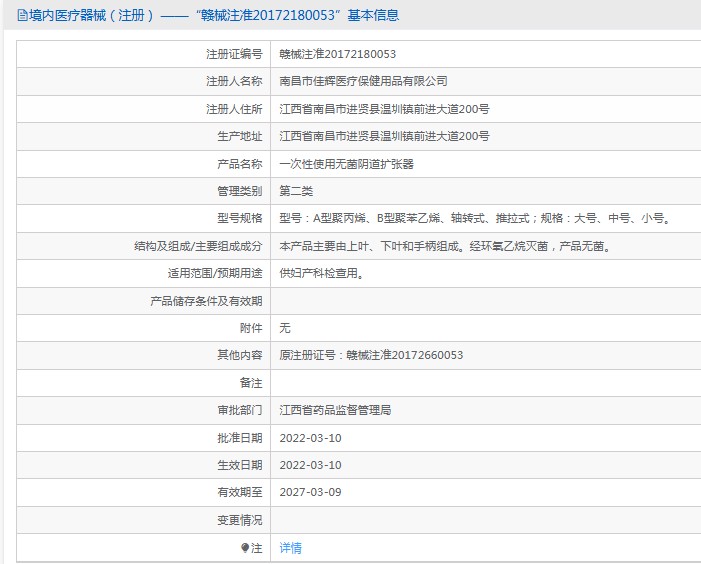Click registrant name 南昌市佳辉医疗保健用品有限公司
Viewport: 701px width, 564px height.
[363, 81]
